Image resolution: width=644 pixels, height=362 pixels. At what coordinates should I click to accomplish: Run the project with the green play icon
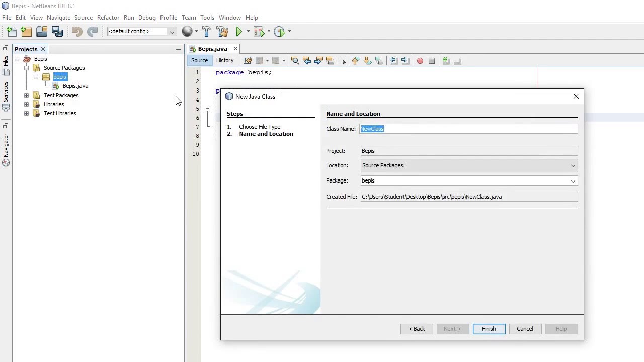click(239, 31)
